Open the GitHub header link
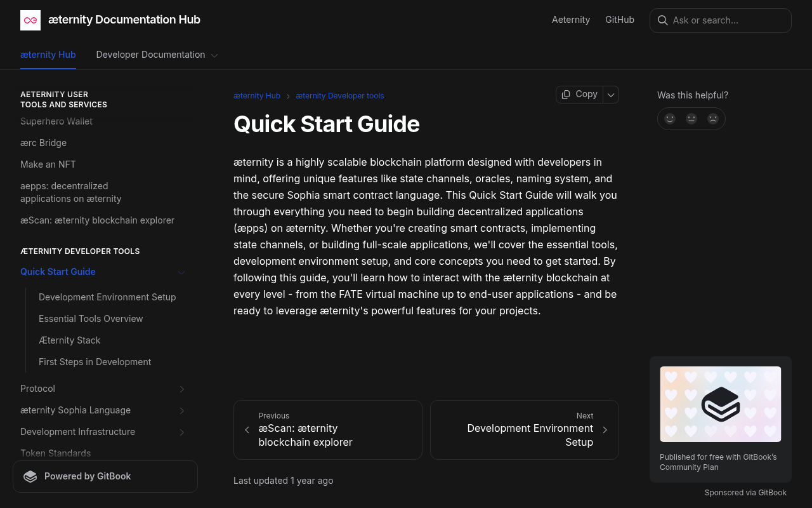The width and height of the screenshot is (812, 508). click(x=620, y=20)
